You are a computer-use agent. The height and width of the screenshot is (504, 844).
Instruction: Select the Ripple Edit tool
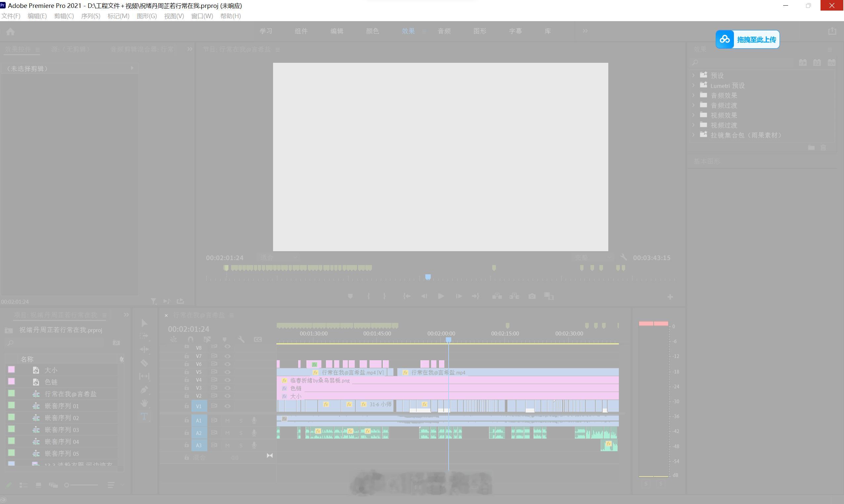144,349
